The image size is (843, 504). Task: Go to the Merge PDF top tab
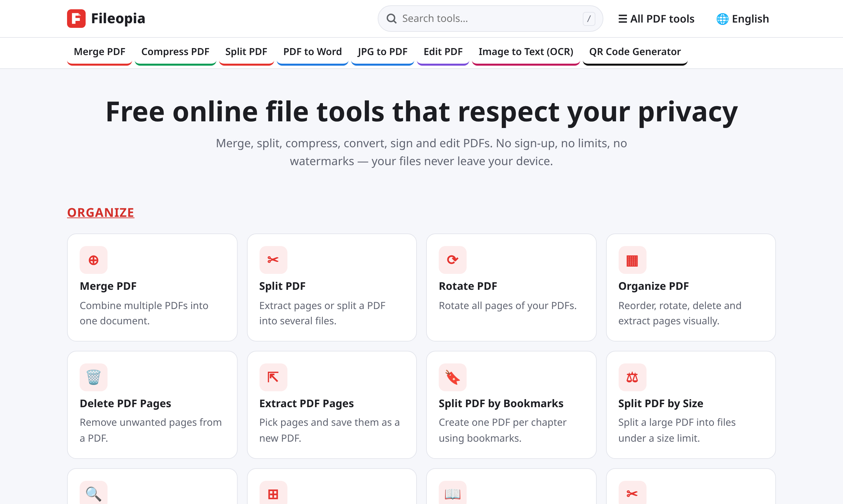(100, 52)
